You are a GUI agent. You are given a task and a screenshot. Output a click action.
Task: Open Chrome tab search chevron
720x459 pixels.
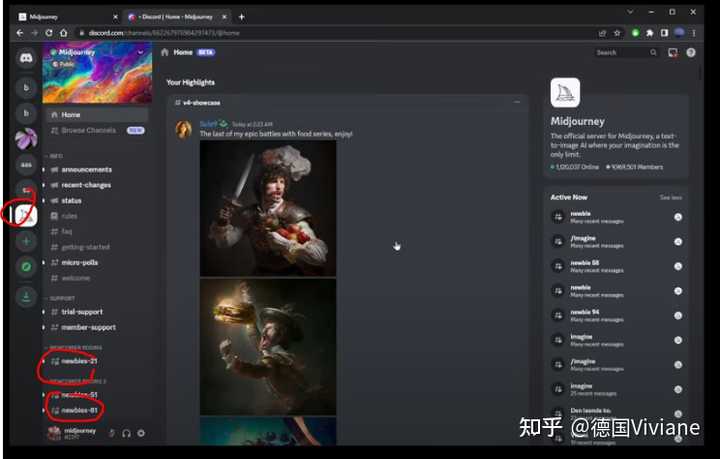tap(630, 12)
